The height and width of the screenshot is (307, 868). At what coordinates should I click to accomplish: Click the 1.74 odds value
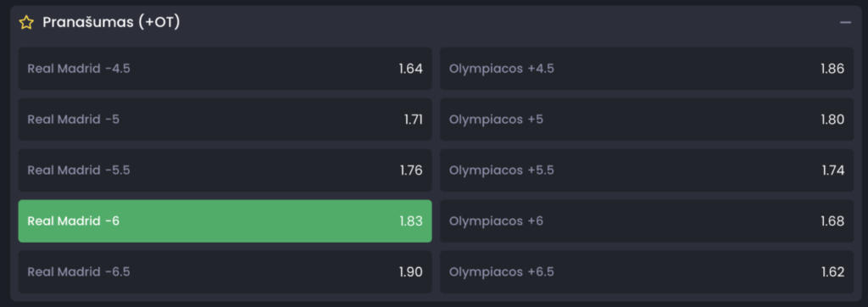(x=833, y=170)
